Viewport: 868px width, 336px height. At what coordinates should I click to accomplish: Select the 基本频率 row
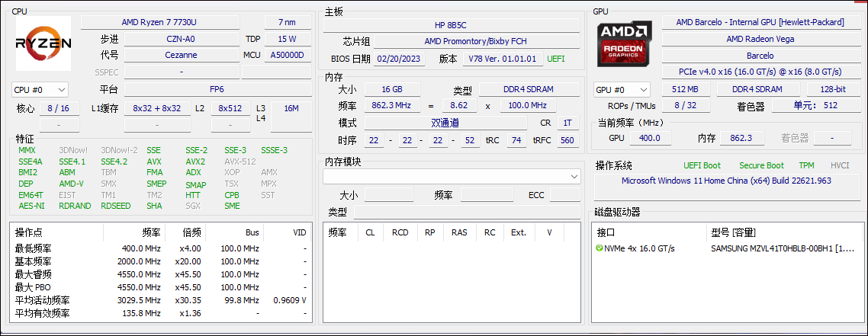[160, 261]
